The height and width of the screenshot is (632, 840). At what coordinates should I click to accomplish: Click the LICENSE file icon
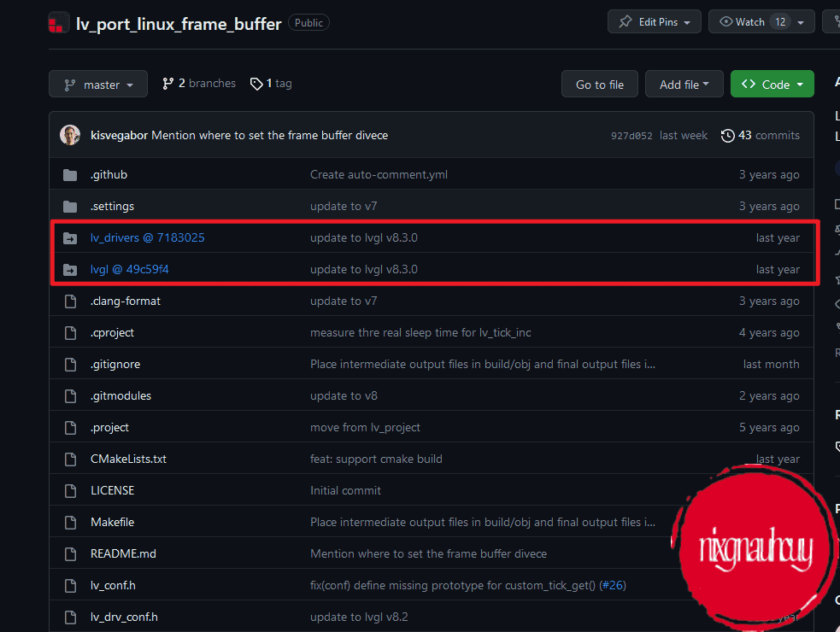click(70, 490)
